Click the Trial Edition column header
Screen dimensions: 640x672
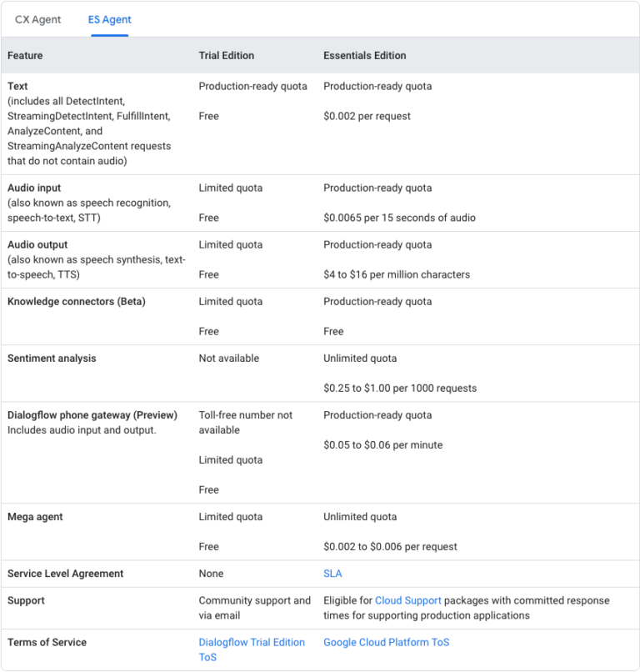[227, 56]
